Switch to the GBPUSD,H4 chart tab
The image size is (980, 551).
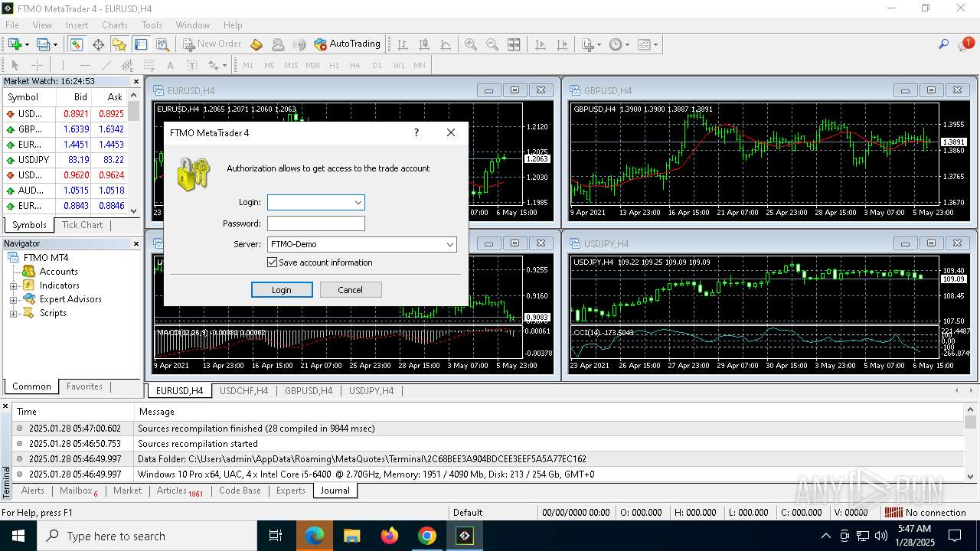[309, 391]
